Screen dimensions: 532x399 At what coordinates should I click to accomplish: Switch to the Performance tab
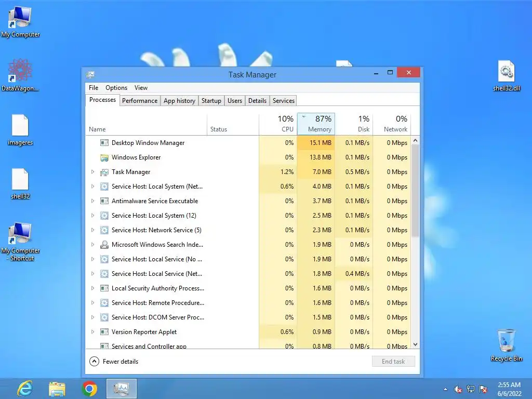[x=140, y=101]
